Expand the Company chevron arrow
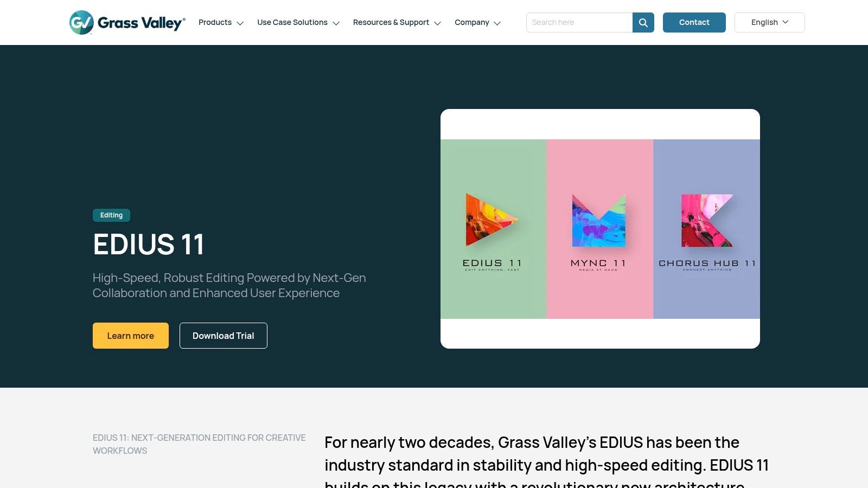The image size is (868, 488). click(497, 23)
